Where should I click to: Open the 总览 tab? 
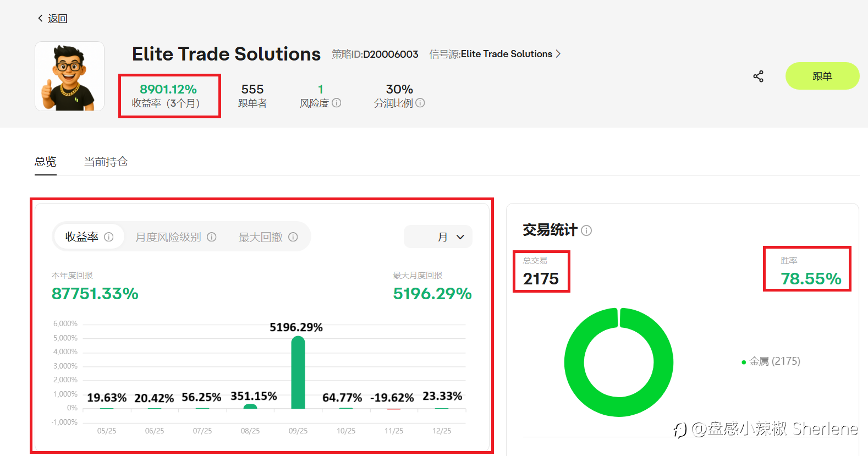click(46, 162)
